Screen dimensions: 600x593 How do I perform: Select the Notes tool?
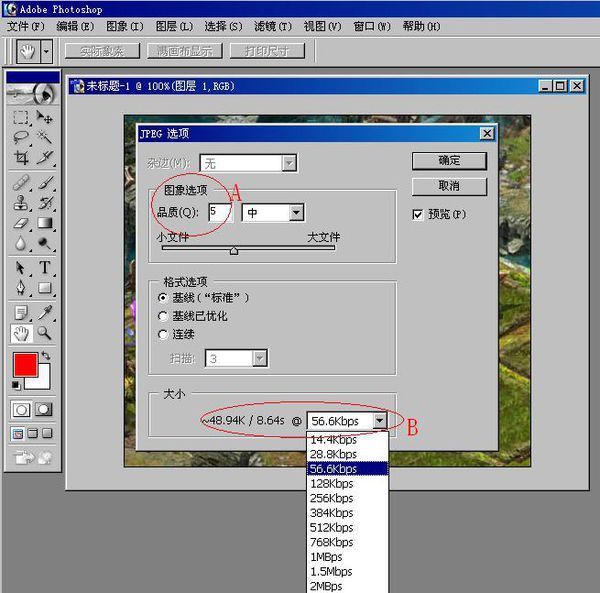tap(21, 313)
